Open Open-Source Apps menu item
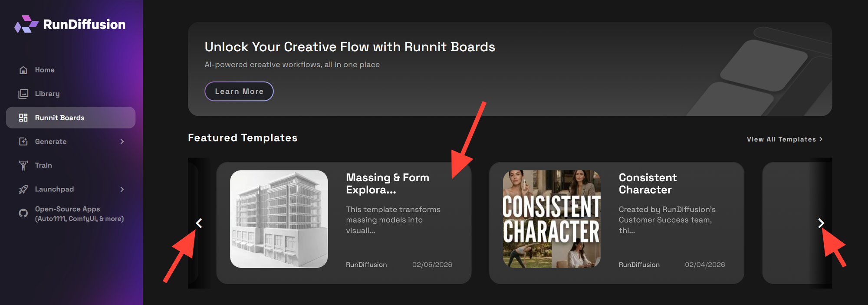 tap(71, 213)
